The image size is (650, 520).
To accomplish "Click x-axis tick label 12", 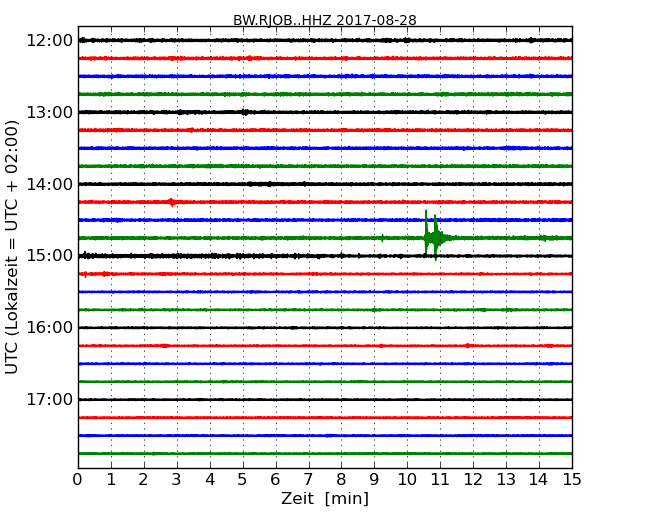I will point(473,480).
